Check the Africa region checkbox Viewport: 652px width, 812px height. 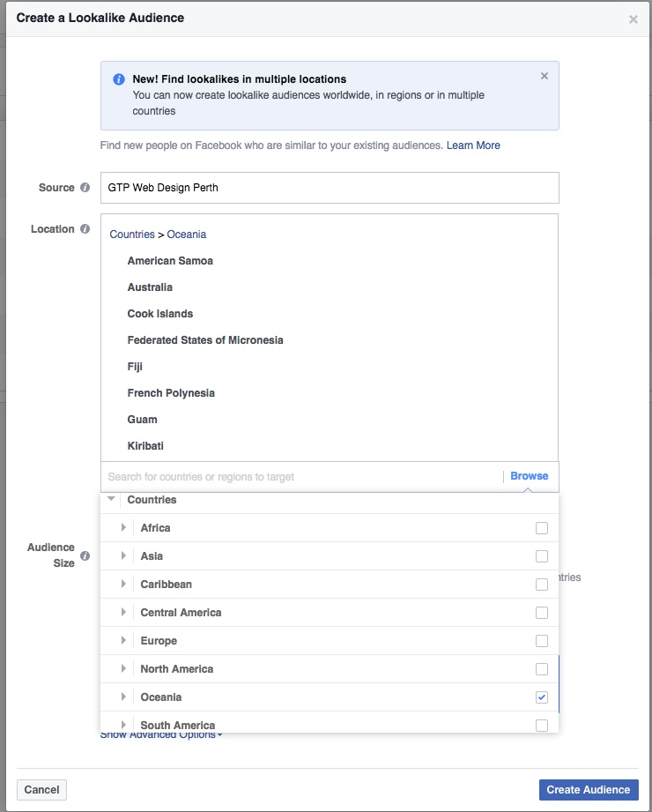542,528
